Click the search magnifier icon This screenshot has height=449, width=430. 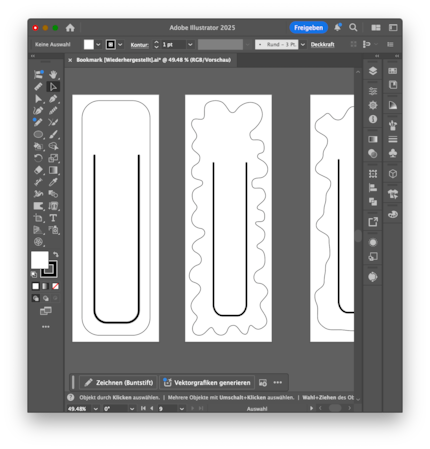point(353,28)
